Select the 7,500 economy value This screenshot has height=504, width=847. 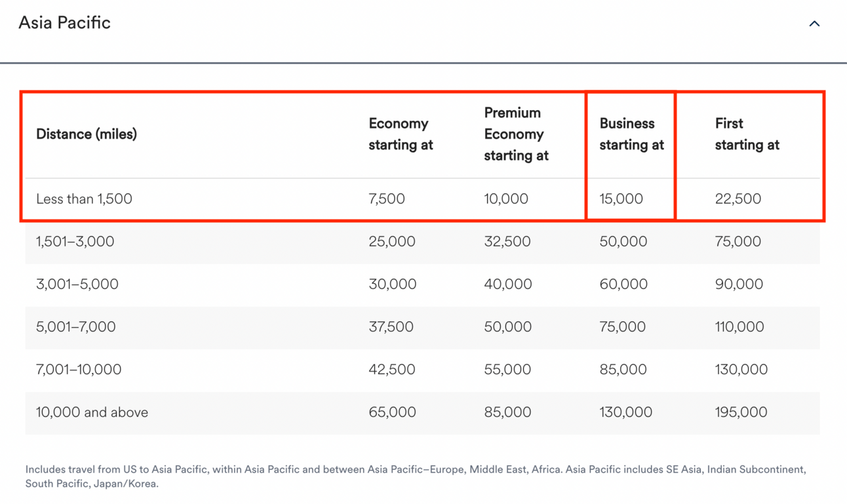click(x=387, y=199)
